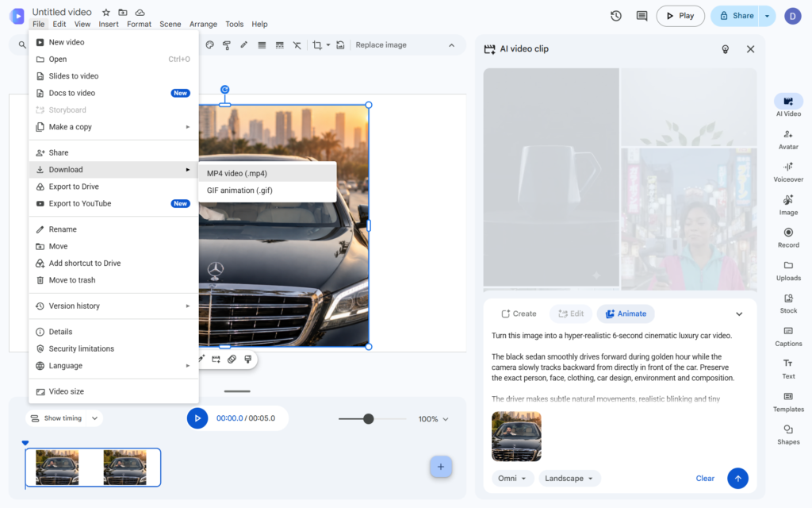The height and width of the screenshot is (508, 812).
Task: Click Replace image in toolbar
Action: point(381,45)
